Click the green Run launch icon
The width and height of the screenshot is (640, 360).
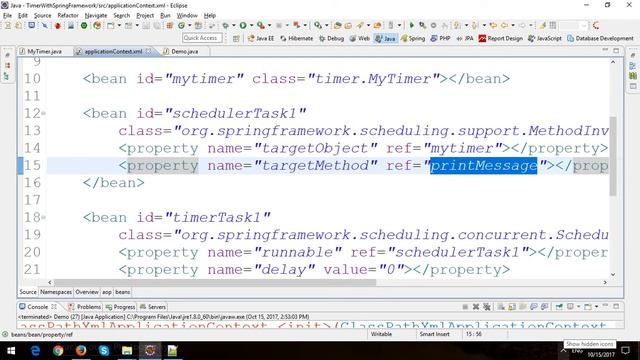[243, 25]
